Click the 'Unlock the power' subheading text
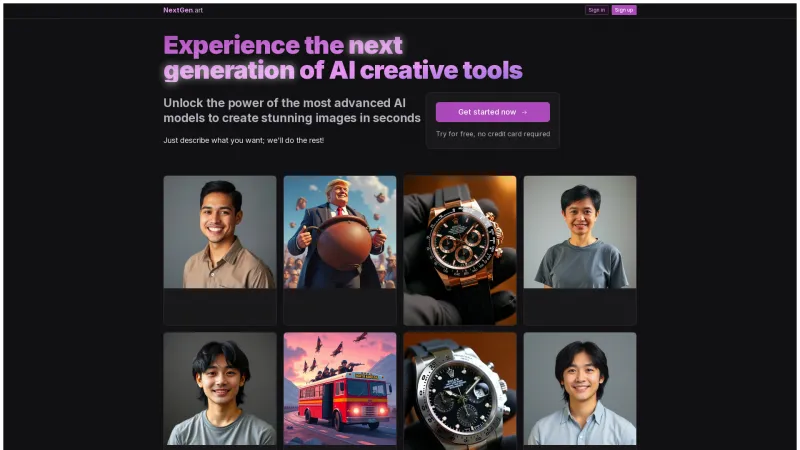The width and height of the screenshot is (800, 450). coord(292,110)
